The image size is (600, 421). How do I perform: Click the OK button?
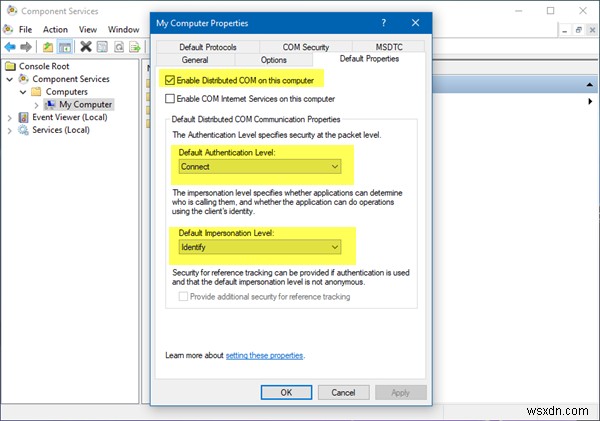point(286,392)
